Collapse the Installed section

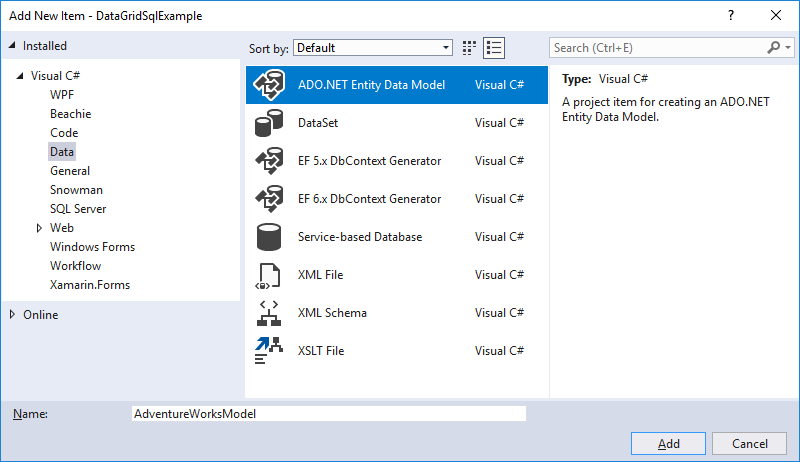[12, 46]
